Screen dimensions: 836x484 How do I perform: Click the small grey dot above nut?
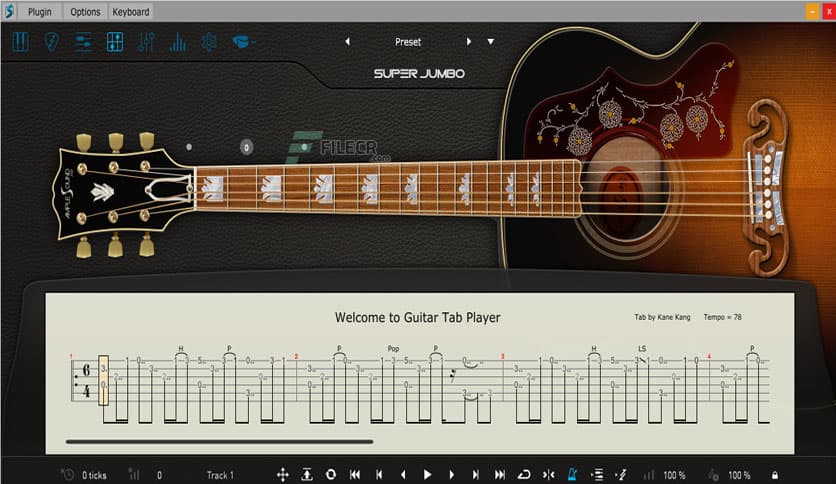(189, 147)
